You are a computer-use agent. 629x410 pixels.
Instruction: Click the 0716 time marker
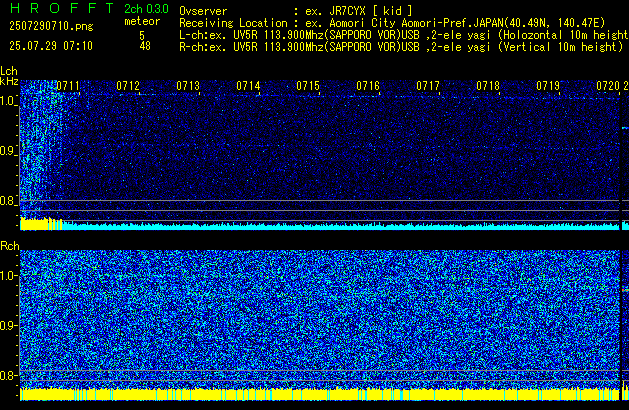tap(368, 86)
